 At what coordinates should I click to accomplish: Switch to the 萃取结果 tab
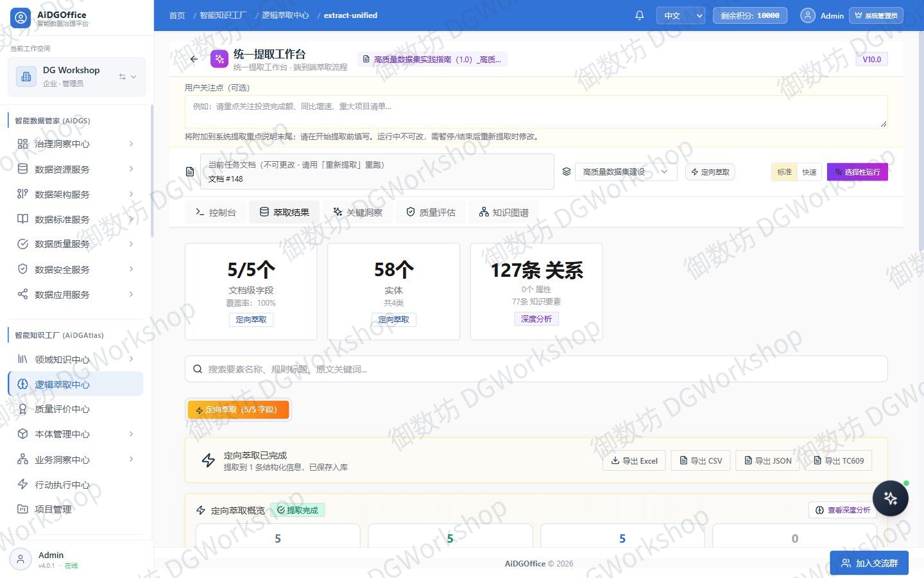[284, 213]
